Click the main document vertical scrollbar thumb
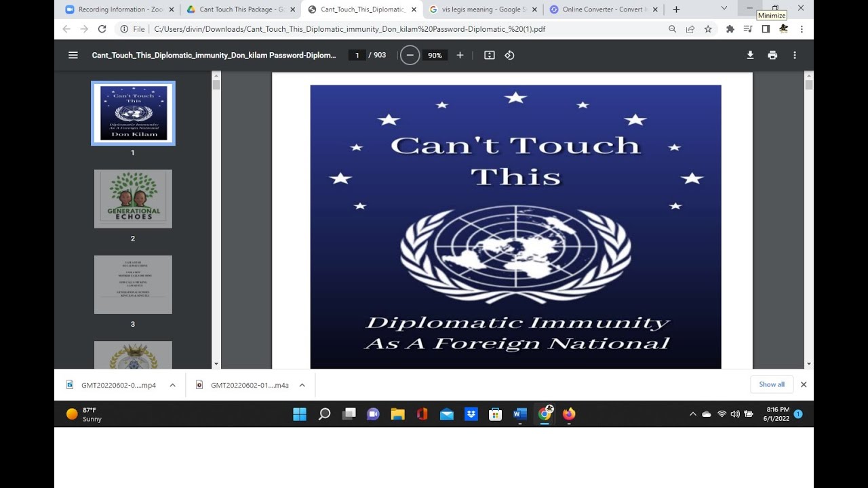 (808, 85)
